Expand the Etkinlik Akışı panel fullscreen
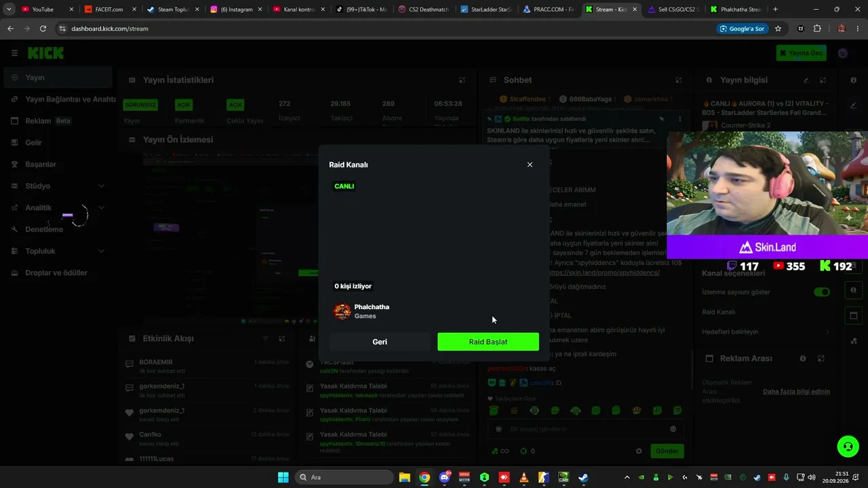Image resolution: width=868 pixels, height=488 pixels. (x=281, y=339)
